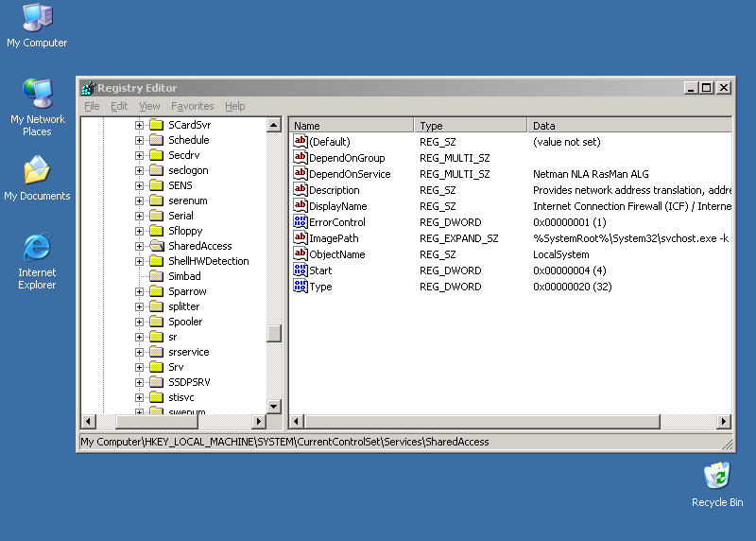Open the My Documents desktop icon
The image size is (756, 541).
coord(37,178)
